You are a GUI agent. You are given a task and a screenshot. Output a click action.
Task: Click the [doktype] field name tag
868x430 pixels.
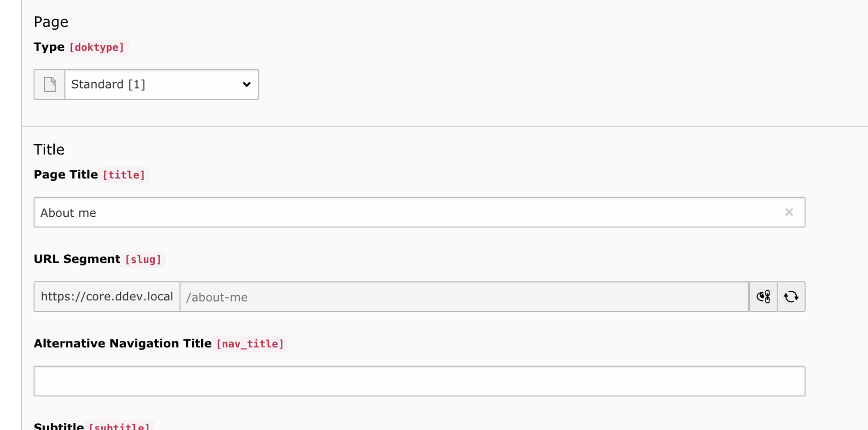[x=97, y=47]
